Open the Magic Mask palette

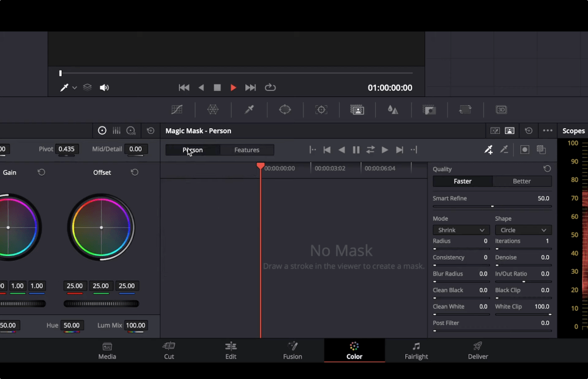point(357,109)
